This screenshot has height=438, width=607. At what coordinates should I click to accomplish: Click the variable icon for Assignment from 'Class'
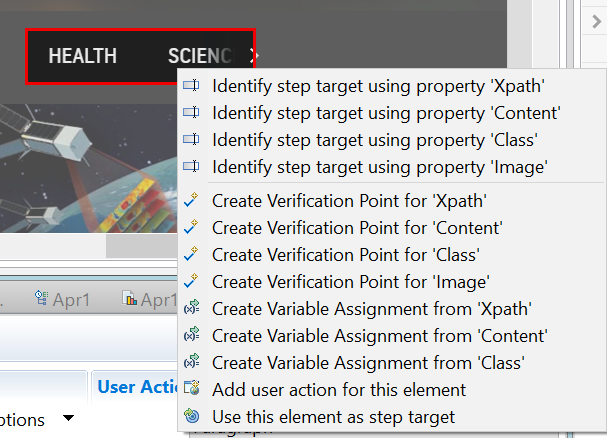pos(193,362)
